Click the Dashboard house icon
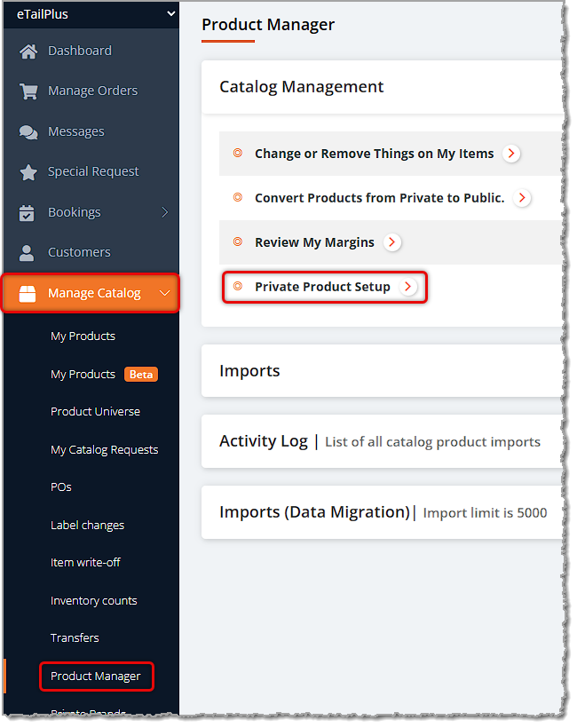The image size is (577, 728). pyautogui.click(x=28, y=51)
